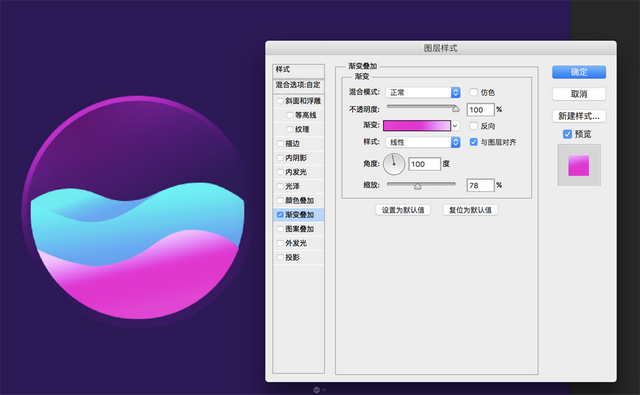Click the 缩放 scale slider
The image size is (640, 395).
pos(421,185)
